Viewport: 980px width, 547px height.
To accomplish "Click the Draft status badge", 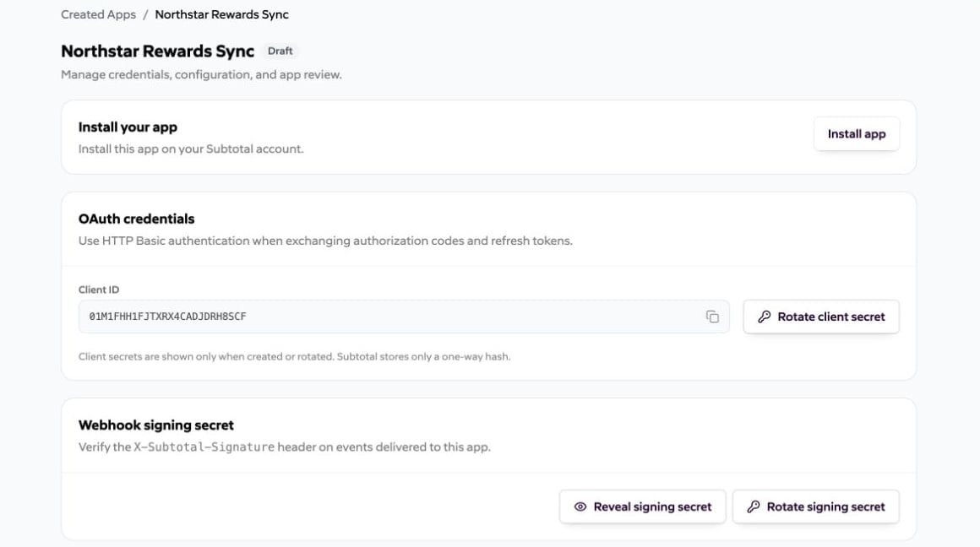I will pyautogui.click(x=280, y=51).
